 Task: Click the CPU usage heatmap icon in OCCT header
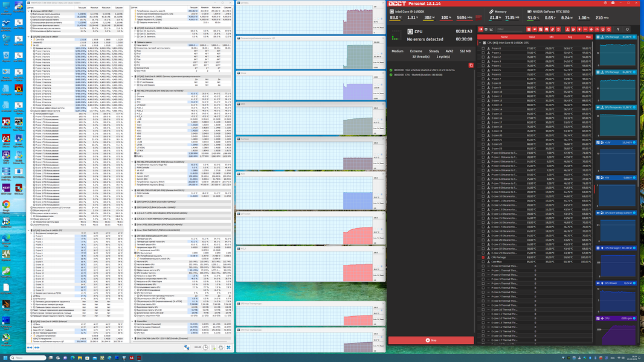[x=478, y=17]
